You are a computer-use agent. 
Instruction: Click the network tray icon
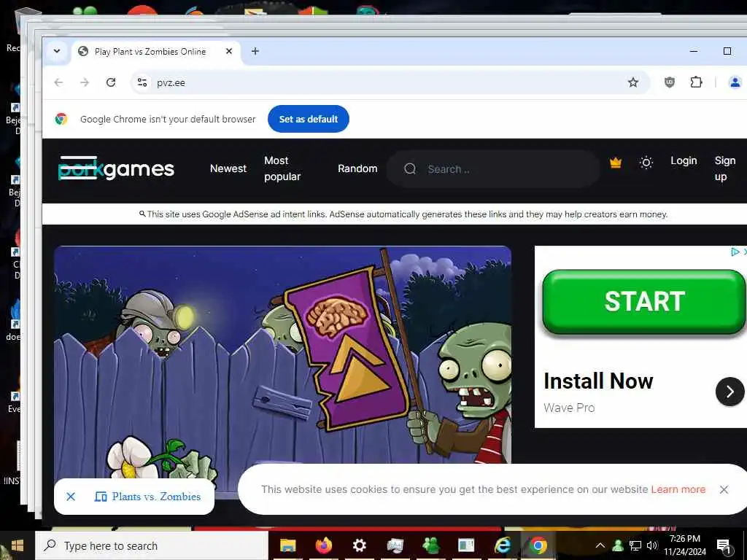click(x=635, y=545)
